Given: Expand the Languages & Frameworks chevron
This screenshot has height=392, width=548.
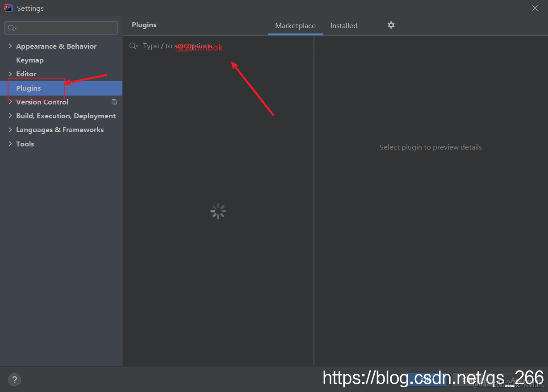Looking at the screenshot, I should [x=10, y=129].
